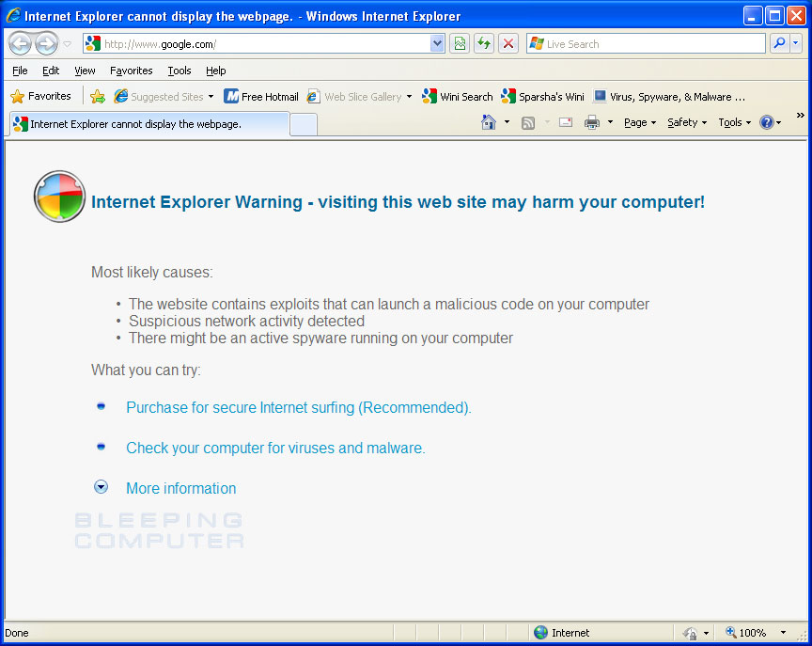Open the Sparsha's Wini favorite
The image size is (812, 646).
click(x=542, y=96)
